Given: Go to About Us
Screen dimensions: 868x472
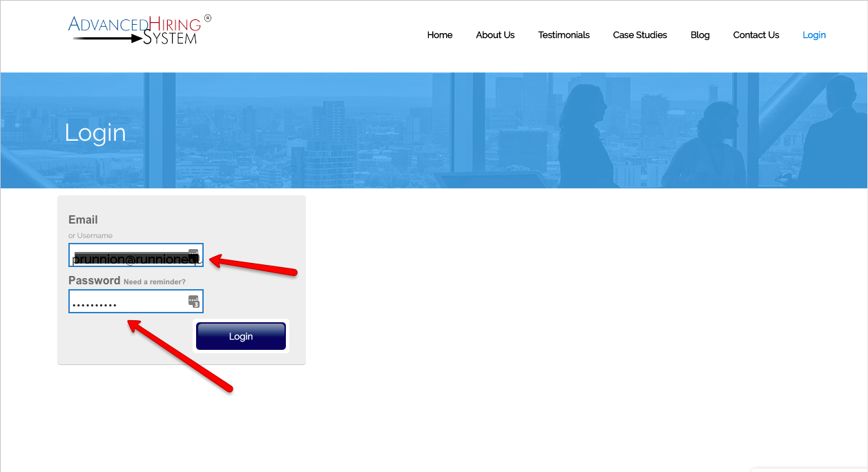Looking at the screenshot, I should pyautogui.click(x=495, y=35).
